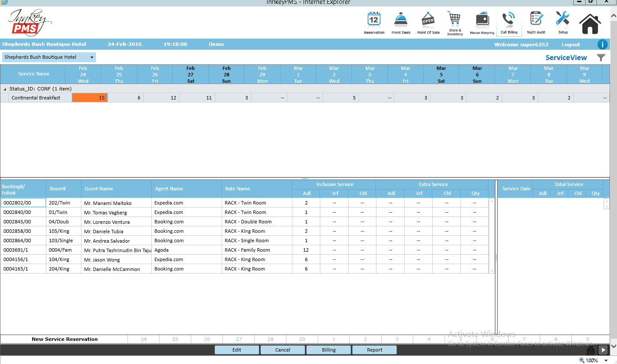
Task: Click the Billing button
Action: [x=328, y=350]
